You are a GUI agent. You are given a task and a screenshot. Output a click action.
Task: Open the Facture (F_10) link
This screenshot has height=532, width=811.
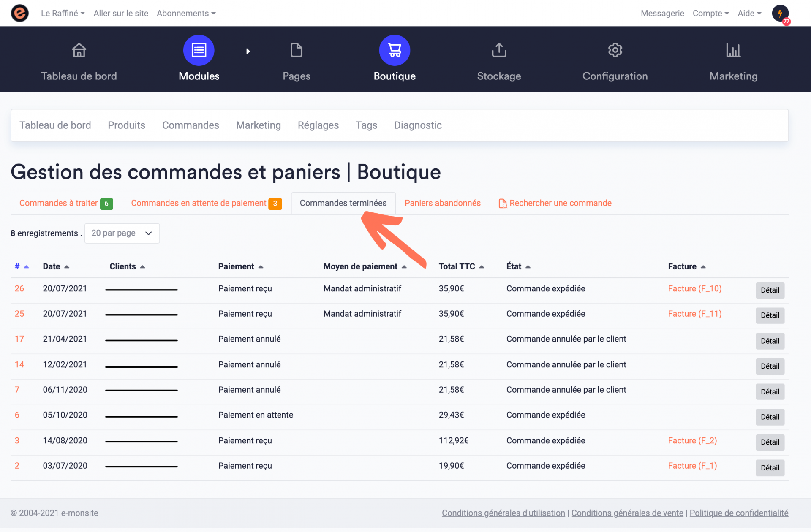pyautogui.click(x=694, y=288)
